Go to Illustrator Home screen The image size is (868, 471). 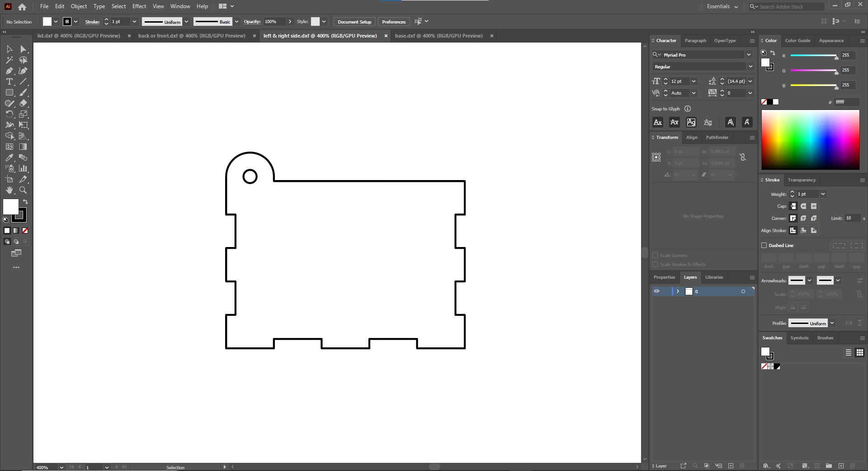tap(22, 7)
